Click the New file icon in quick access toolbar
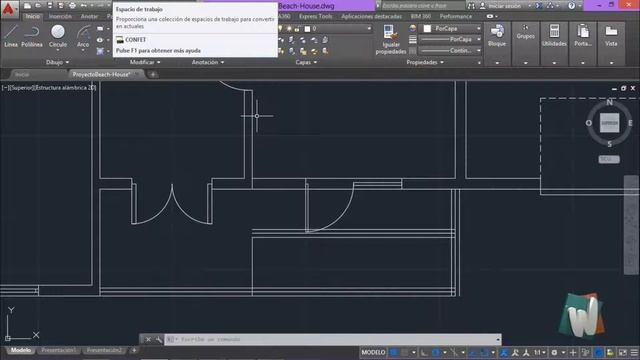Screen dimensions: 640x360 point(27,5)
